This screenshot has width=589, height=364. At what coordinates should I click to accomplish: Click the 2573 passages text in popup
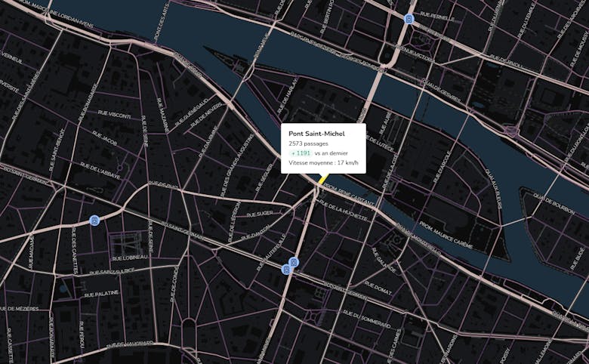point(308,143)
